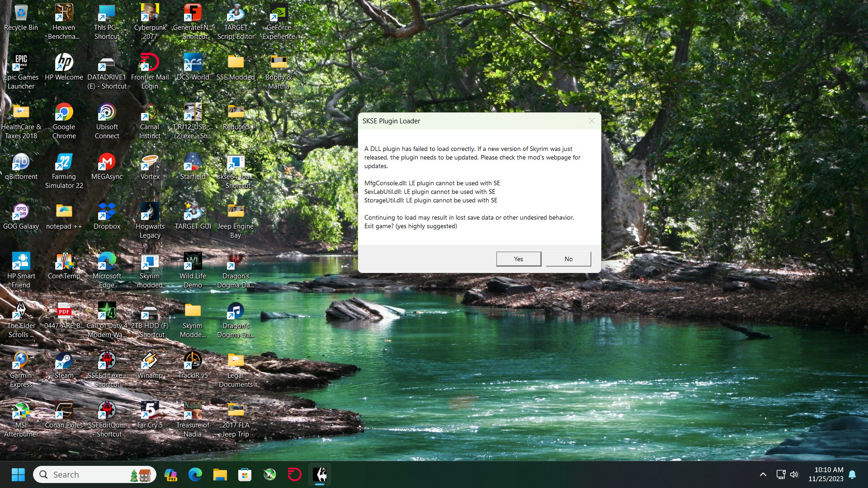Viewport: 868px width, 488px height.
Task: Open File Explorer from taskbar
Action: (220, 474)
